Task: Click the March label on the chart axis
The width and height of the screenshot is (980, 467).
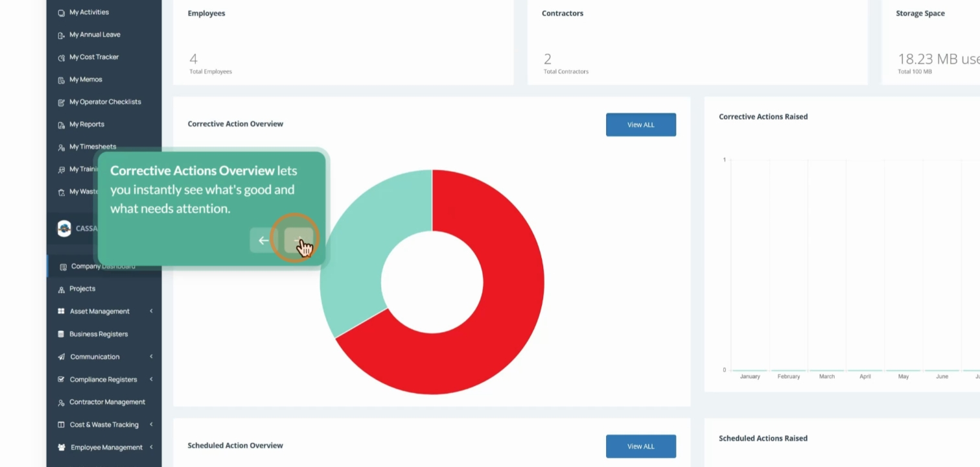Action: (827, 377)
